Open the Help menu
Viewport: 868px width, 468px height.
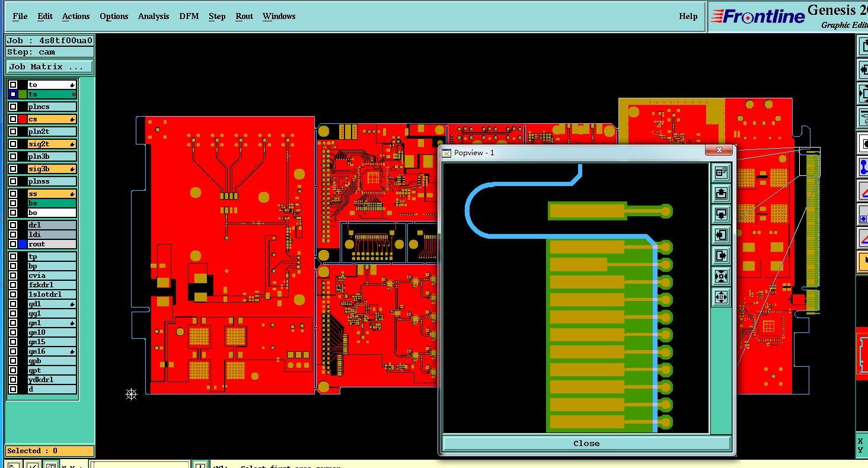click(688, 16)
